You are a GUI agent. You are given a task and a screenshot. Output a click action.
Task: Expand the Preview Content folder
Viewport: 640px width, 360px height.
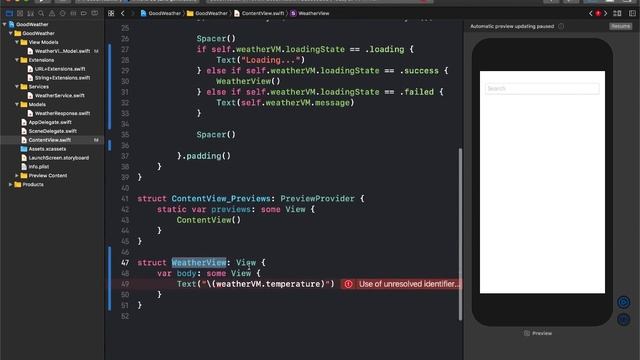pos(17,176)
